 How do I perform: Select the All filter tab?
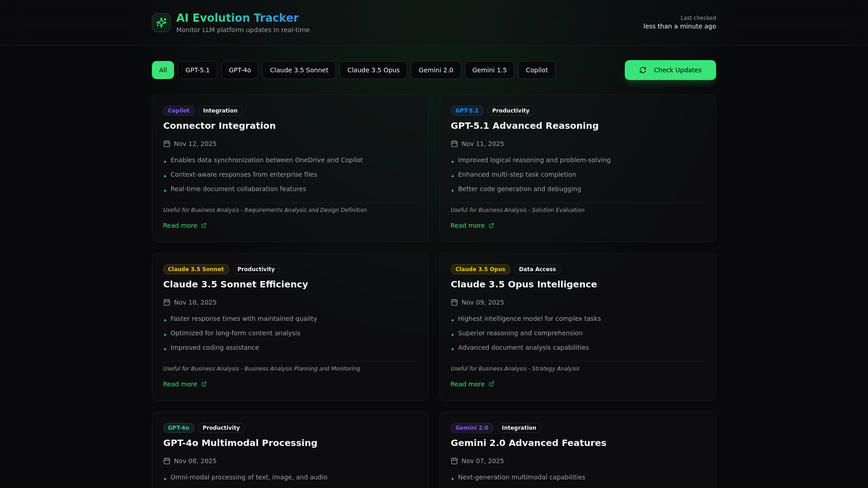pos(163,70)
